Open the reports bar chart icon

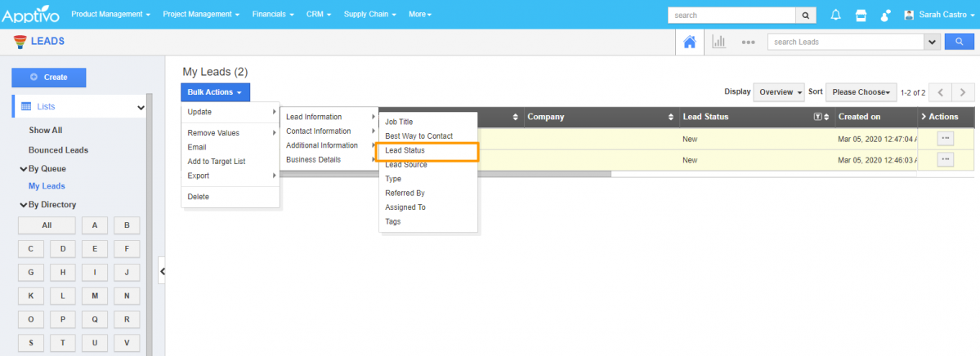click(718, 42)
